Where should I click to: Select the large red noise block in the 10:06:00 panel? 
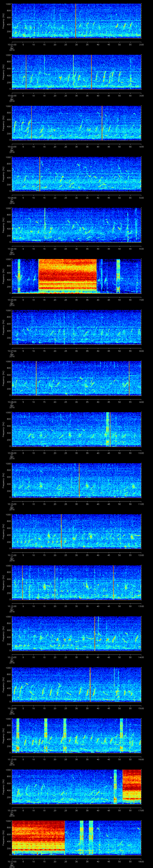[x=67, y=276]
